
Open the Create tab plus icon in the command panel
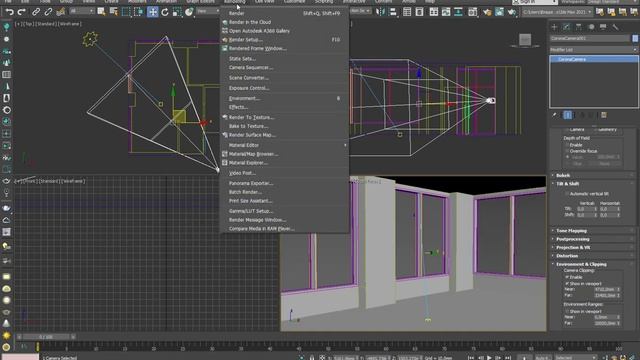(x=554, y=27)
